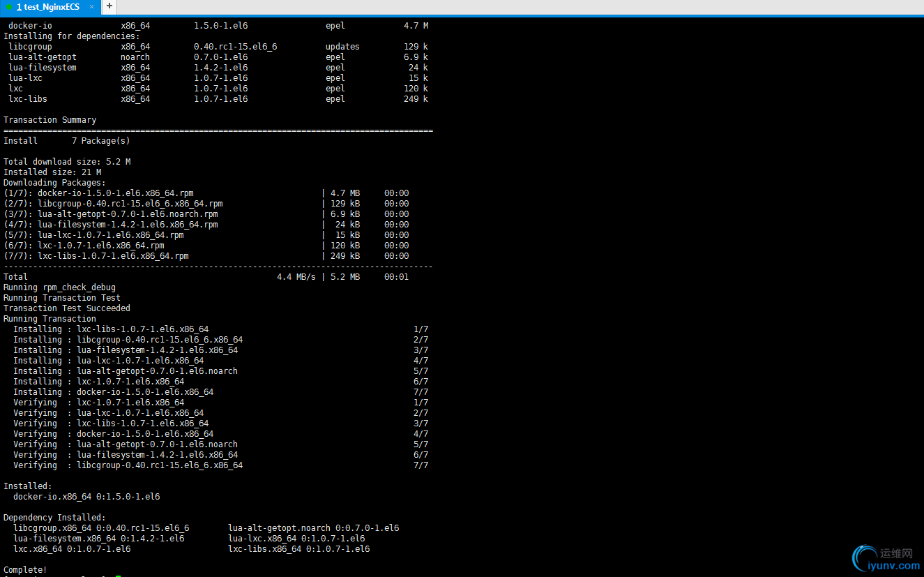
Task: Click 'Transaction Test Succeeded'
Action: click(67, 308)
